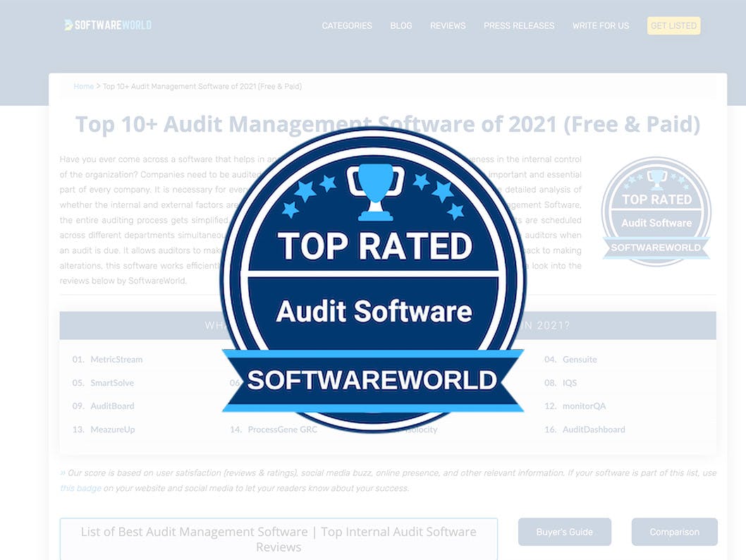Follow the Home breadcrumb link
Screen dimensions: 746x560
pyautogui.click(x=84, y=86)
